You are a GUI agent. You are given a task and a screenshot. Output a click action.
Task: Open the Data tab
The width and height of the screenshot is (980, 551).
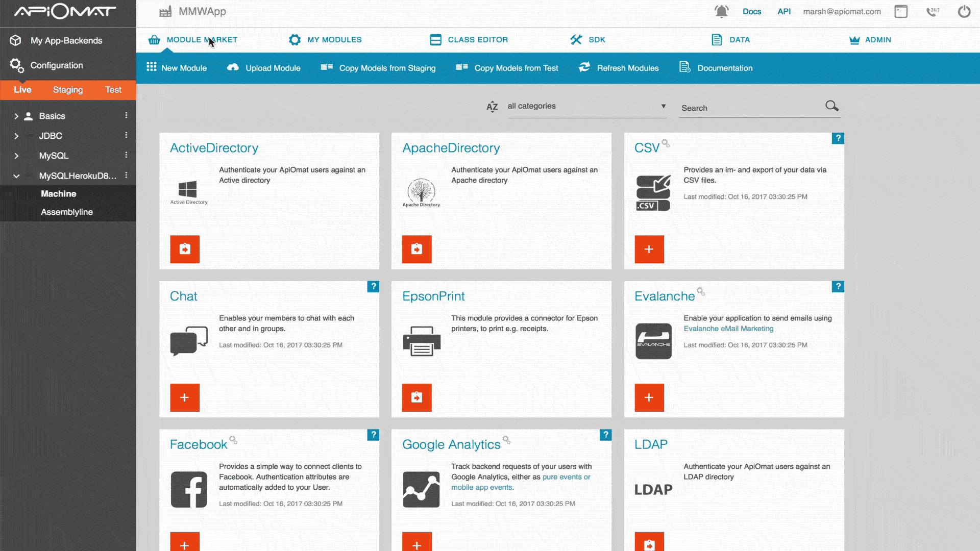(730, 40)
